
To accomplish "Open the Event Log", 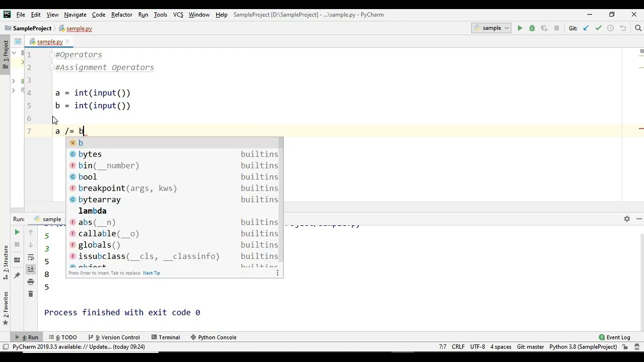I will pyautogui.click(x=614, y=337).
